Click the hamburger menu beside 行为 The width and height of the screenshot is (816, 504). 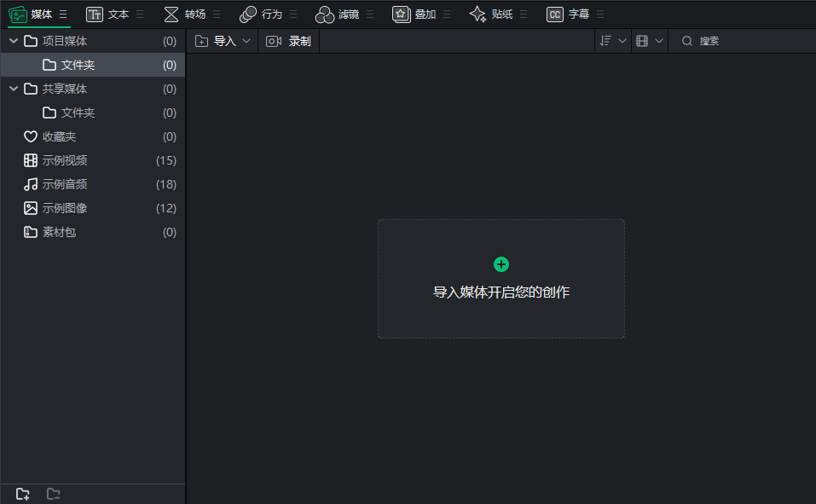pos(293,14)
